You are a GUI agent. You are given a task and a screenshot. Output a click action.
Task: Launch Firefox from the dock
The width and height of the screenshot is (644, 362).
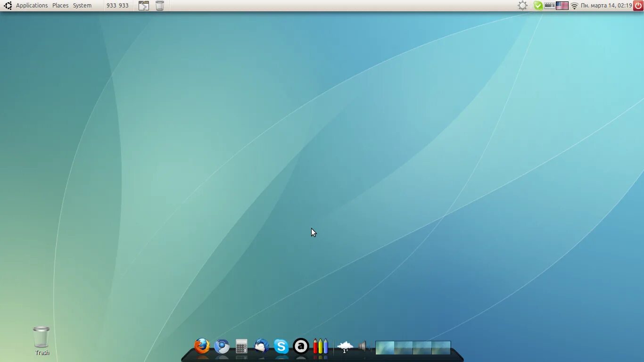pyautogui.click(x=201, y=346)
